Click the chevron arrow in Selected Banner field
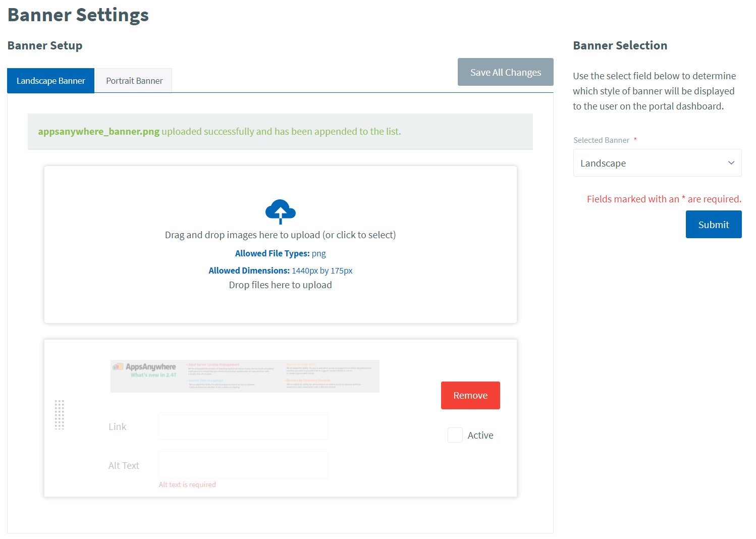 [731, 163]
